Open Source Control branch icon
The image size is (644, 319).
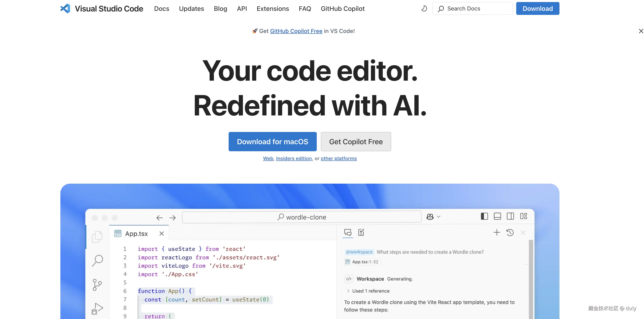click(x=97, y=285)
